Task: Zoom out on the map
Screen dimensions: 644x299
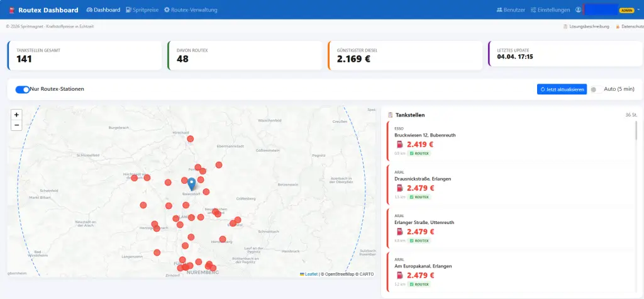Action: [16, 125]
